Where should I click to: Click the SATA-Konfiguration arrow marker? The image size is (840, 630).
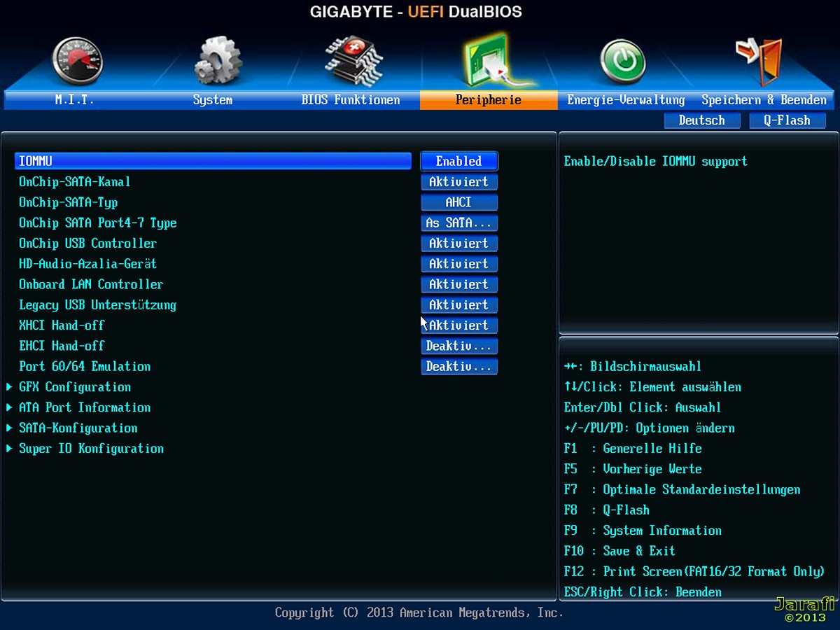click(9, 428)
